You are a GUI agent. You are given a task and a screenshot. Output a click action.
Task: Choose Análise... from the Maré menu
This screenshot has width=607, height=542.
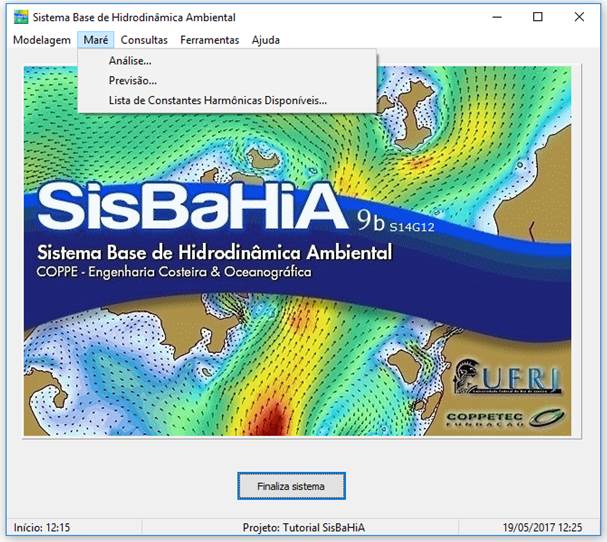[x=227, y=61]
